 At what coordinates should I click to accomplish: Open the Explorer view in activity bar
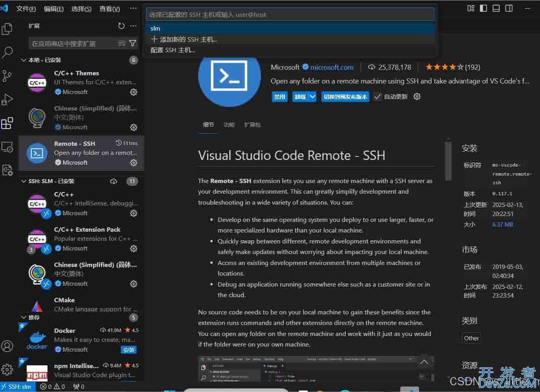click(7, 29)
